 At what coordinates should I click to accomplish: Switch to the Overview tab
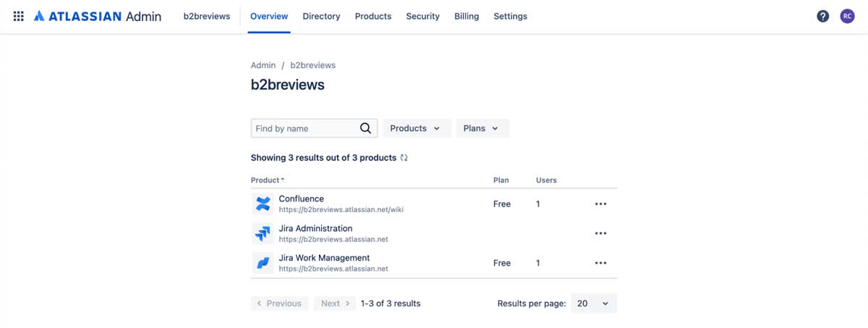coord(269,16)
